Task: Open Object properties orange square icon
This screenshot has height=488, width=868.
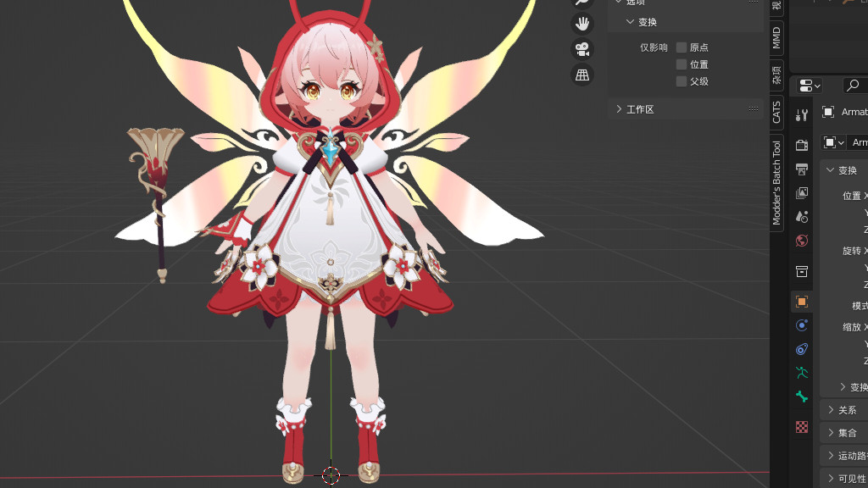Action: coord(802,302)
